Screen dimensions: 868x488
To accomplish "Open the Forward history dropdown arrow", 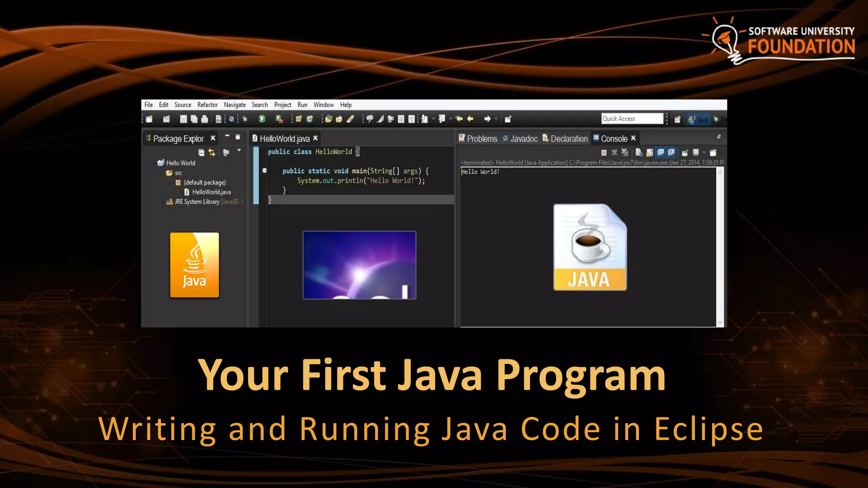I will tap(495, 119).
